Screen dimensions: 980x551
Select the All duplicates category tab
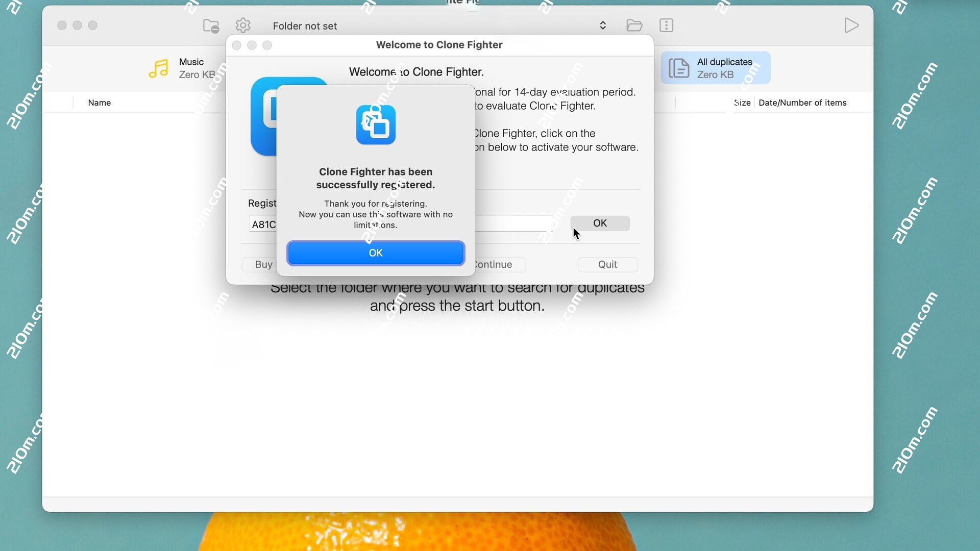(716, 68)
